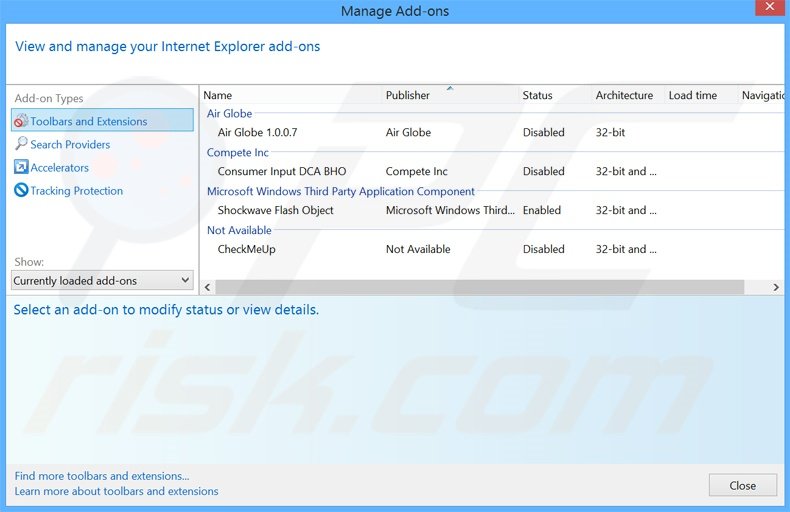Select Toolbars and Extensions add-on type
Image resolution: width=790 pixels, height=512 pixels.
[x=102, y=121]
